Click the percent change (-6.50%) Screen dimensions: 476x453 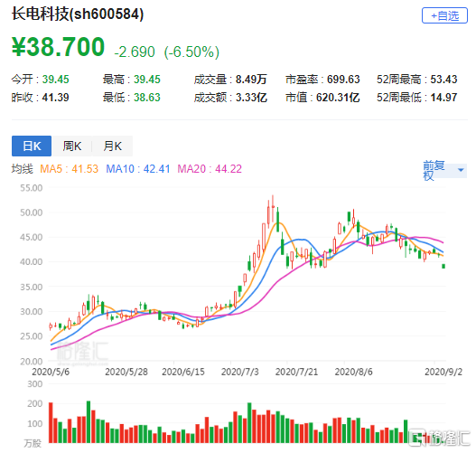click(191, 52)
